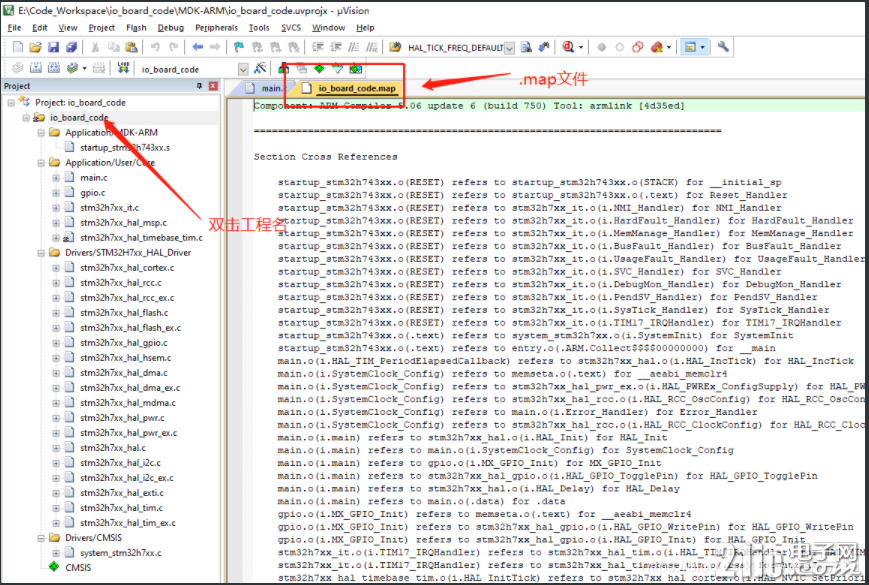The height and width of the screenshot is (585, 869).
Task: Open Manage Run-Time Environment, the green diamond icon
Action: (x=319, y=69)
